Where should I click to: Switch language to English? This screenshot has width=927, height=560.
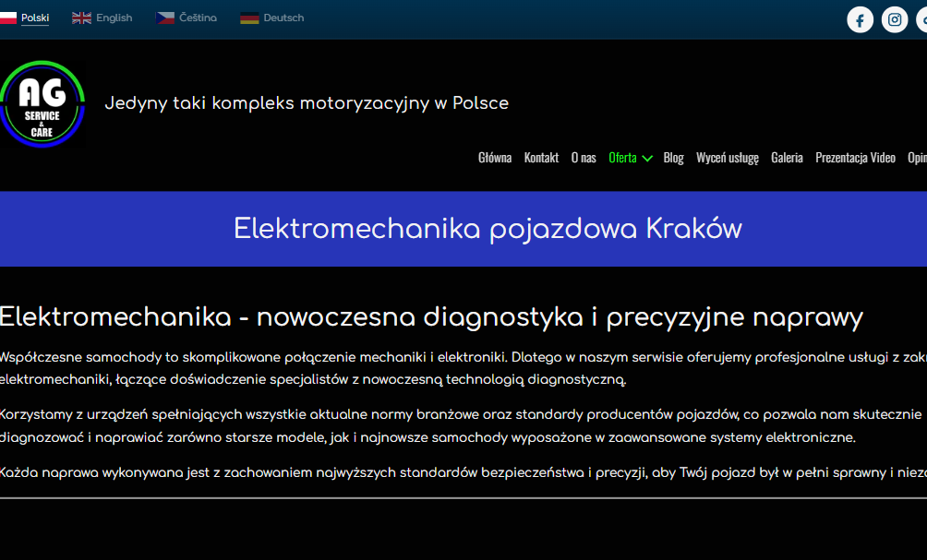point(114,18)
